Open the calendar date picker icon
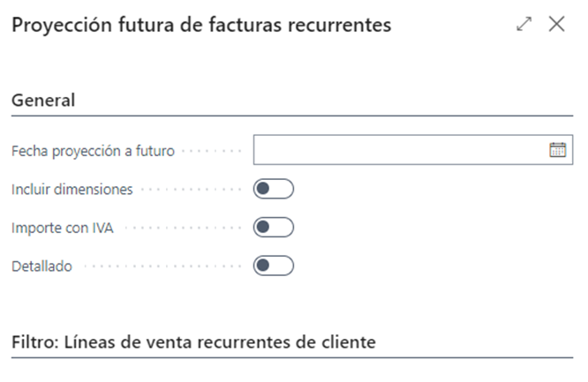 tap(557, 150)
